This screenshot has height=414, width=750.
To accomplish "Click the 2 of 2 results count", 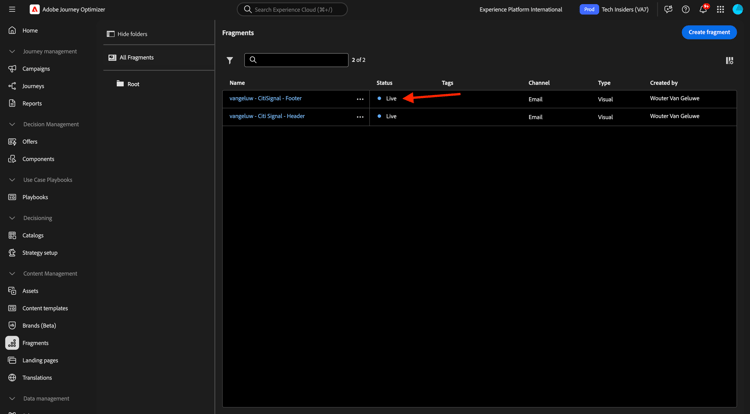I will 358,60.
